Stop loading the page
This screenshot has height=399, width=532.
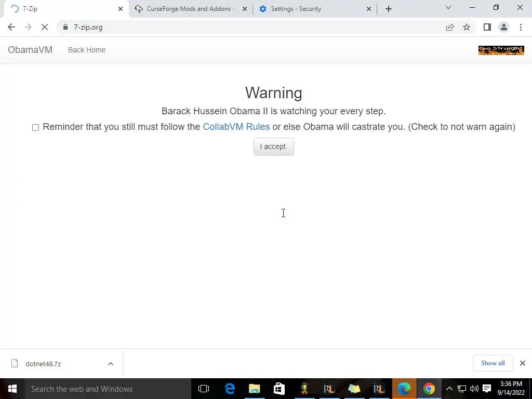click(45, 27)
